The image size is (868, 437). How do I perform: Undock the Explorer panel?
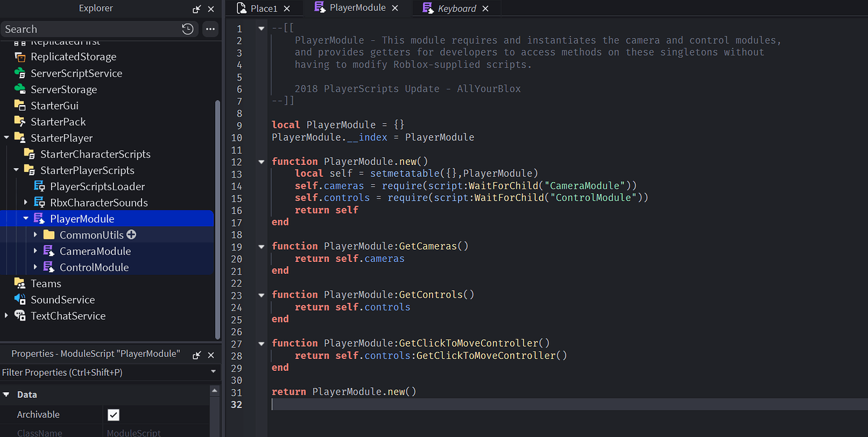coord(197,9)
